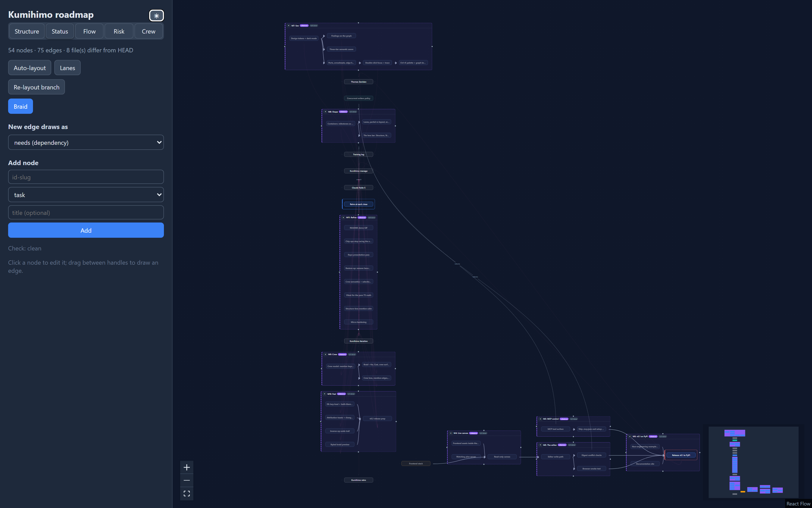Click the Re-layout branch button
The width and height of the screenshot is (812, 508).
pos(36,87)
